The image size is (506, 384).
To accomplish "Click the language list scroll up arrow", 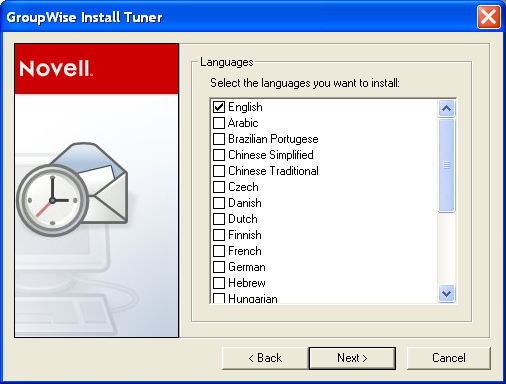I will pyautogui.click(x=447, y=108).
